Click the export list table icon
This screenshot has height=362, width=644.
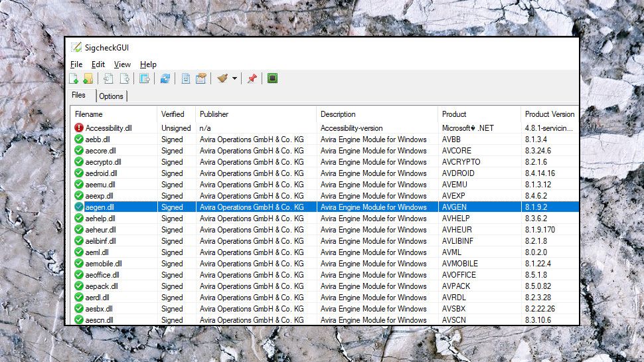[x=145, y=78]
